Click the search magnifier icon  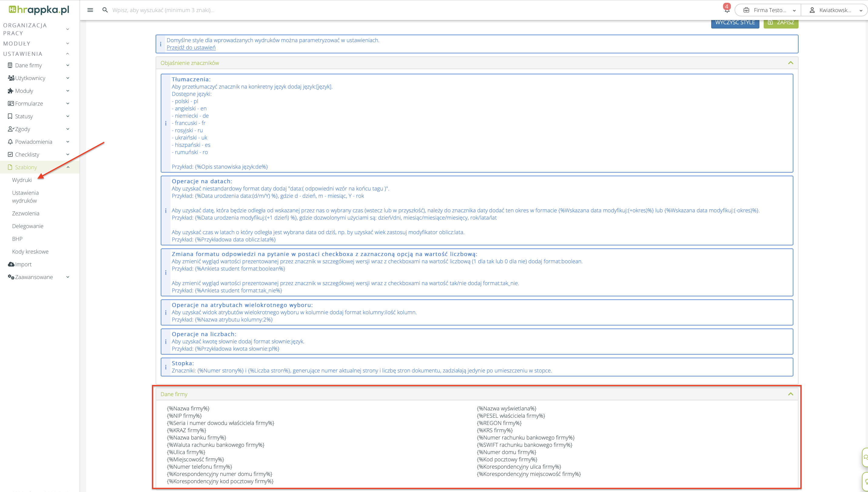[105, 10]
